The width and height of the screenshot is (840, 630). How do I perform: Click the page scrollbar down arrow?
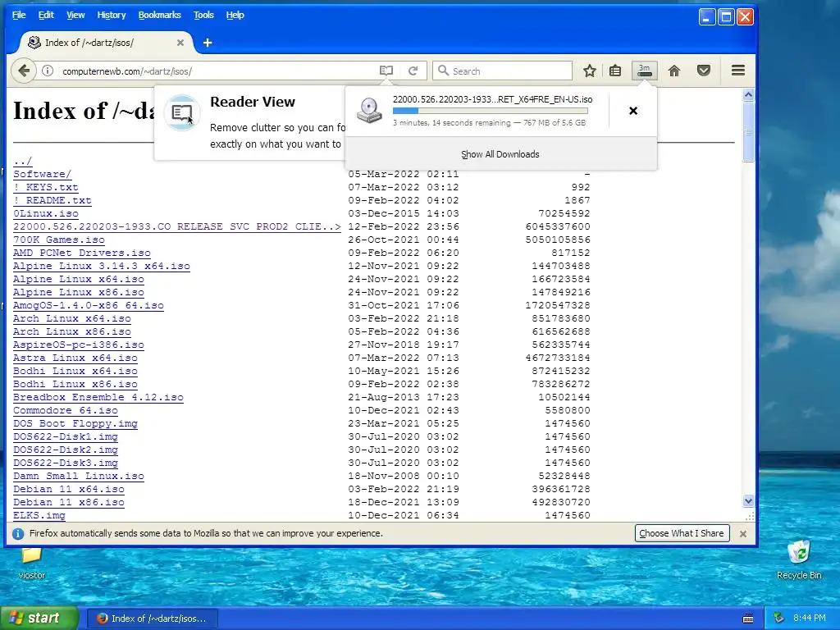pos(748,501)
